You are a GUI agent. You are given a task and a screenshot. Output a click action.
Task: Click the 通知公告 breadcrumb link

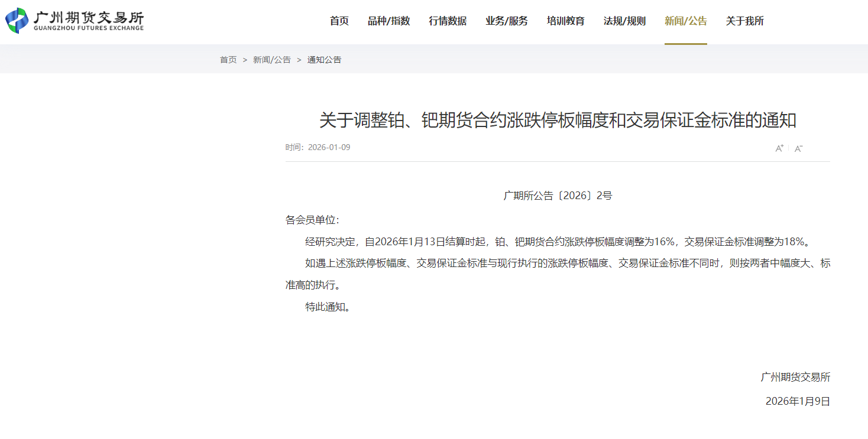pyautogui.click(x=324, y=60)
